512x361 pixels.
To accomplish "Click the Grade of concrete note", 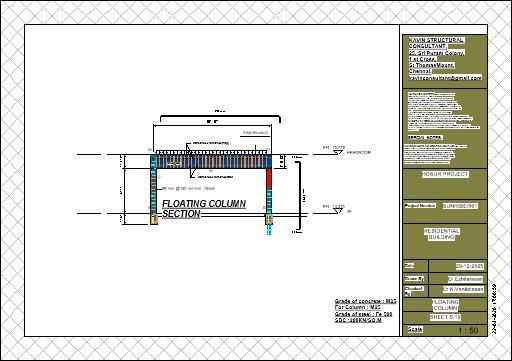I will 365,301.
